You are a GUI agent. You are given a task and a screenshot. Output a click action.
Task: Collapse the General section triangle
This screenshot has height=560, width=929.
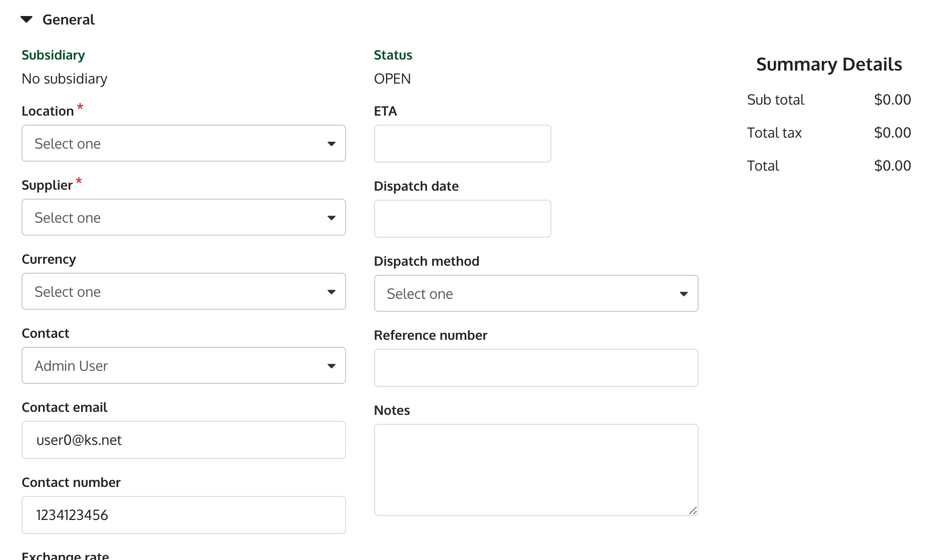(27, 20)
